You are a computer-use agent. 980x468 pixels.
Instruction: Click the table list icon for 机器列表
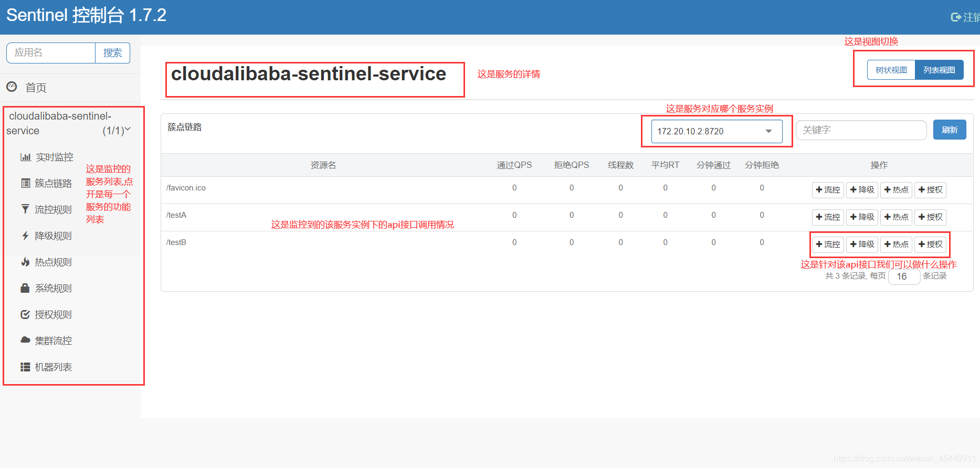[x=25, y=367]
